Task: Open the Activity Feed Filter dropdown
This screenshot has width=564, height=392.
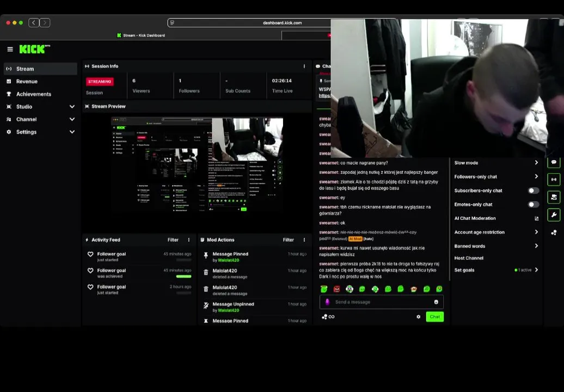Action: [173, 240]
